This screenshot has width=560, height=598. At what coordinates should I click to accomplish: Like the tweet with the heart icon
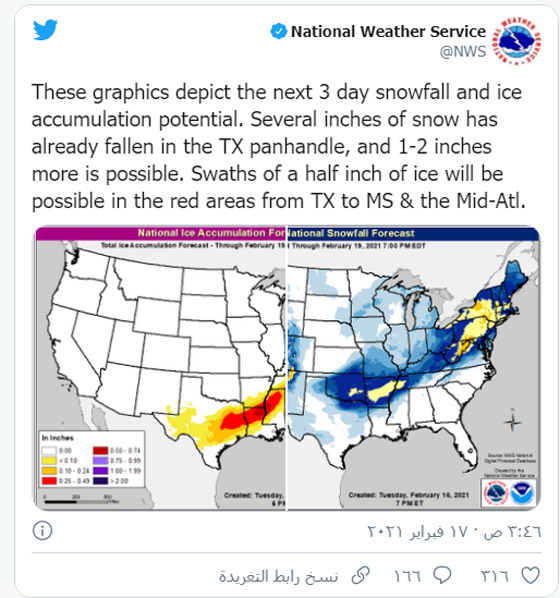click(x=530, y=575)
